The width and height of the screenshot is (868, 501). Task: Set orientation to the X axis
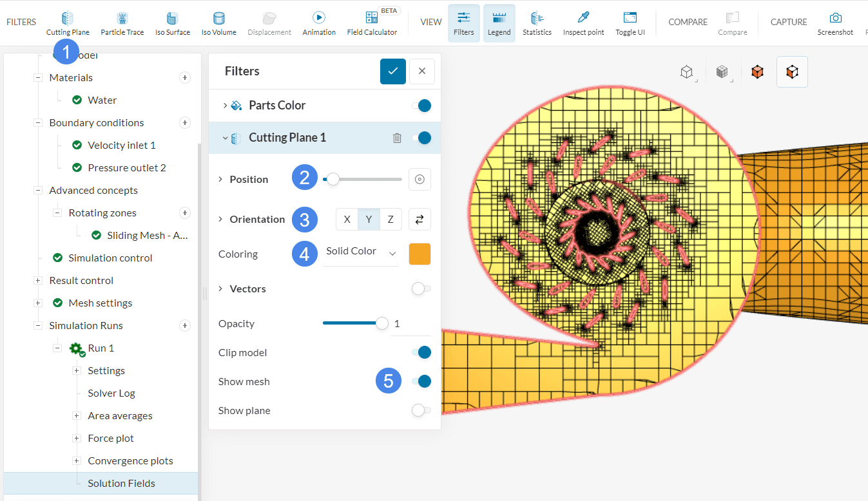point(347,220)
